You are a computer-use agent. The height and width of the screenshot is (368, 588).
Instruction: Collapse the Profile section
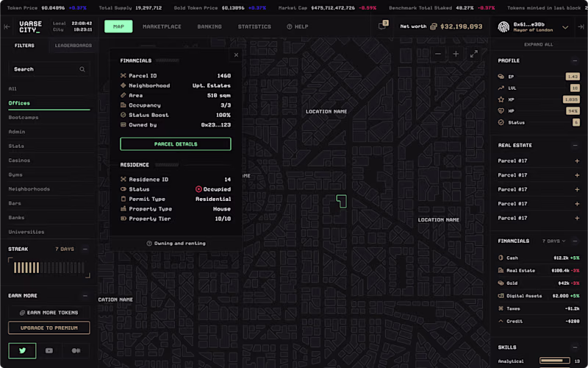[575, 60]
